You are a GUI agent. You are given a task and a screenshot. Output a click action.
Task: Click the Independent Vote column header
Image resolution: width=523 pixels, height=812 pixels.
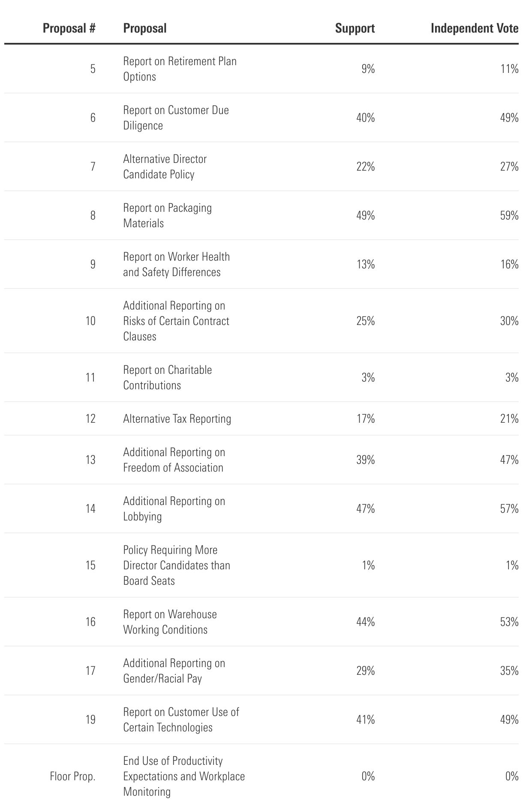tap(475, 28)
